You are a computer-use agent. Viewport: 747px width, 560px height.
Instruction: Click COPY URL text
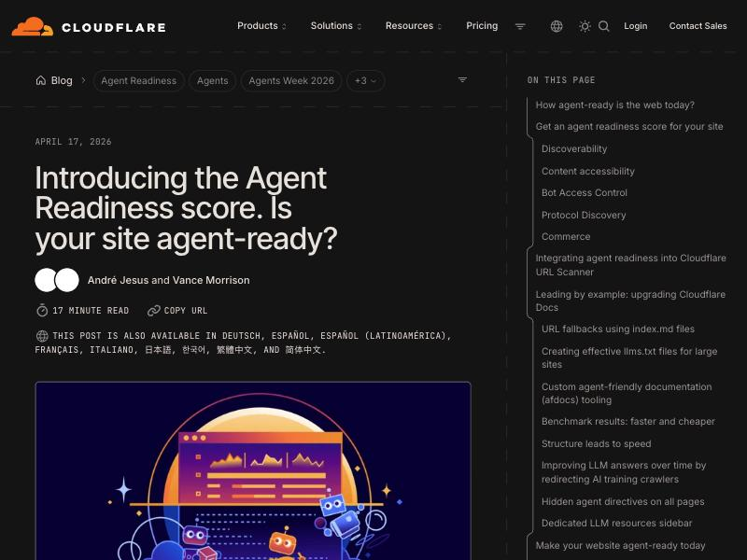click(x=186, y=311)
